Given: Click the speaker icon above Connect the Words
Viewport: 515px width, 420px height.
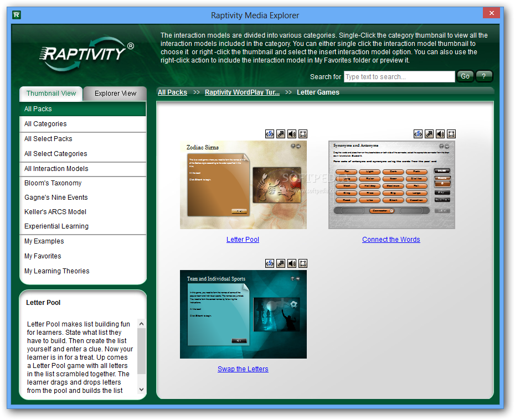Looking at the screenshot, I should pyautogui.click(x=440, y=134).
